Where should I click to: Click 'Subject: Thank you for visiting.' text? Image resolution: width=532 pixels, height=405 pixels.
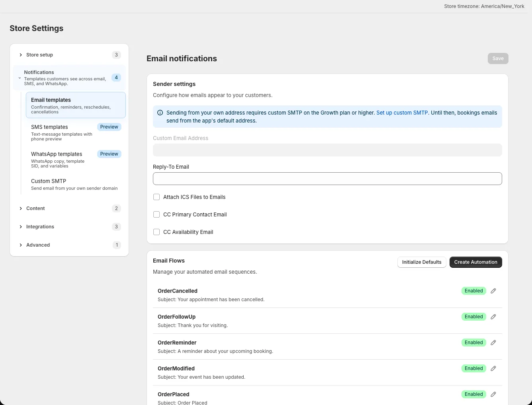pos(193,325)
